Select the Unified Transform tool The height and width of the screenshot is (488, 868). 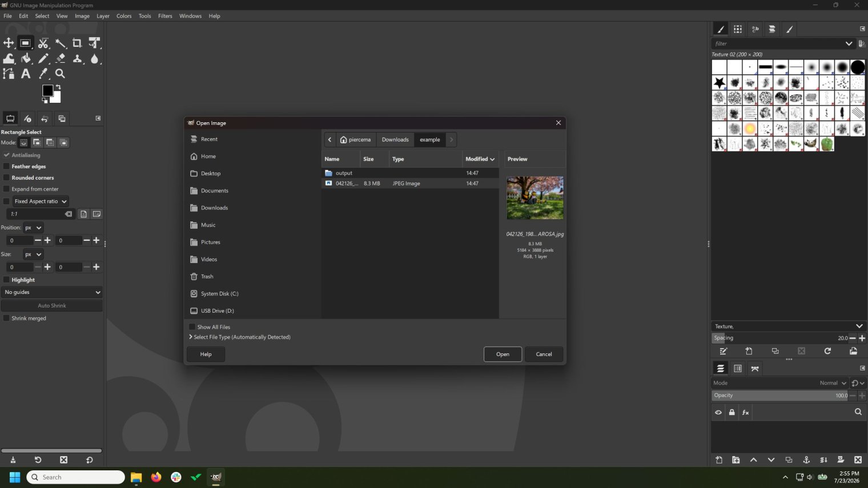tap(94, 43)
